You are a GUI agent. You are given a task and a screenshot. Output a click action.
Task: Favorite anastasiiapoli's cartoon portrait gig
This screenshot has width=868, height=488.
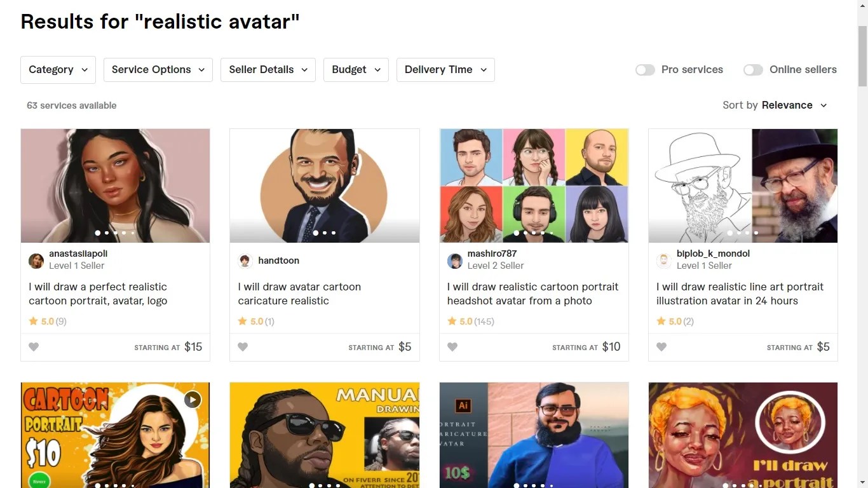tap(34, 346)
